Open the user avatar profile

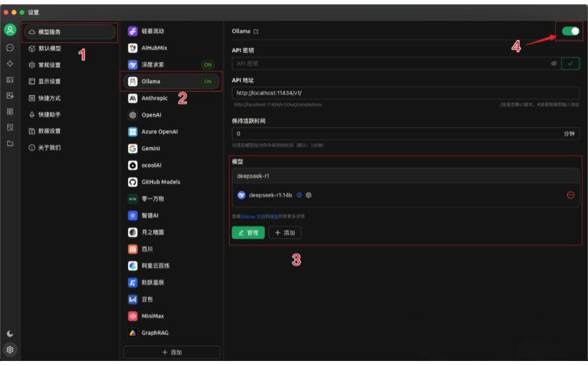coord(10,29)
